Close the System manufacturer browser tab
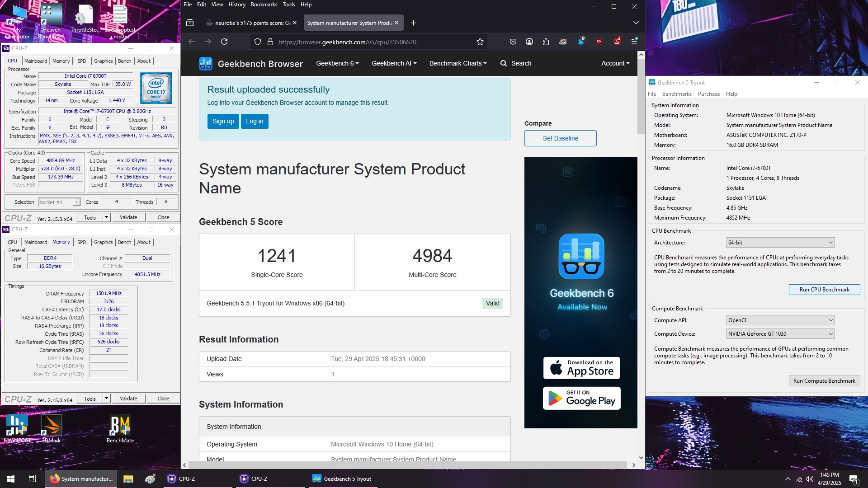868x488 pixels. [x=396, y=23]
